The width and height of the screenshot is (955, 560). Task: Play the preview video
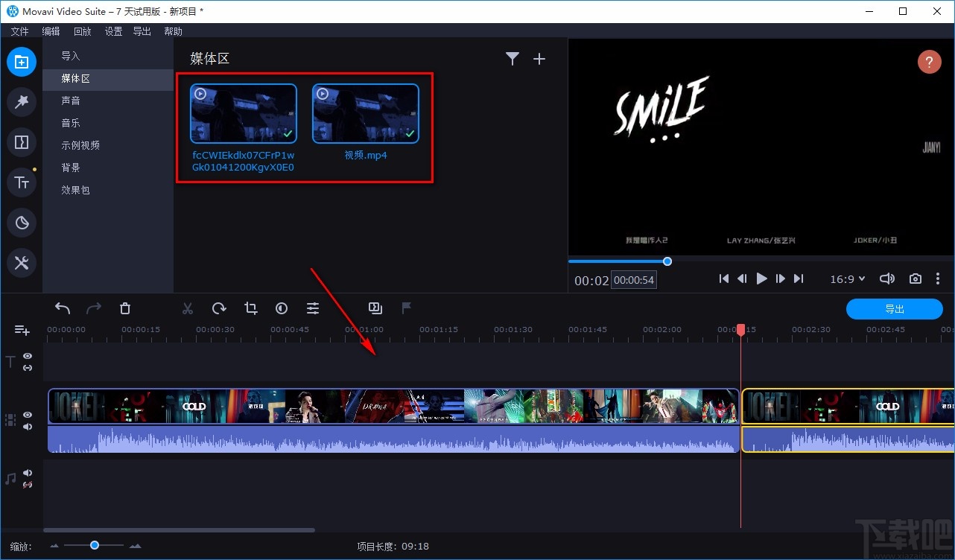pyautogui.click(x=761, y=279)
